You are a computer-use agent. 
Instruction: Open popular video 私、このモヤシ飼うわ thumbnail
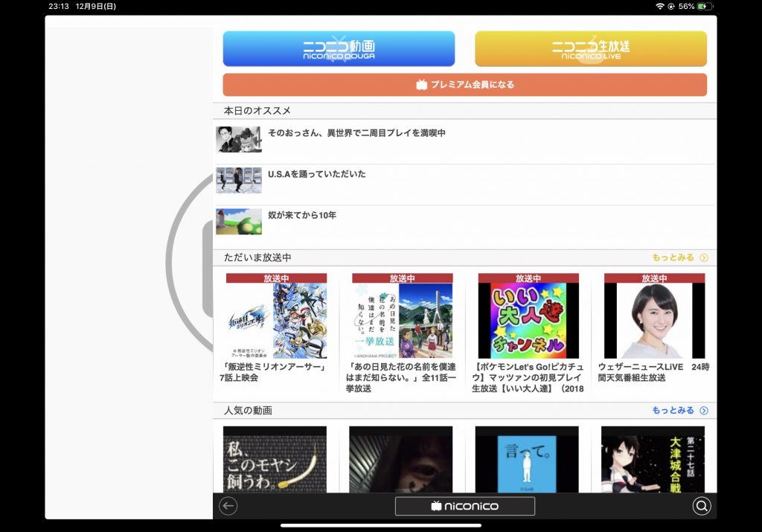pos(275,460)
